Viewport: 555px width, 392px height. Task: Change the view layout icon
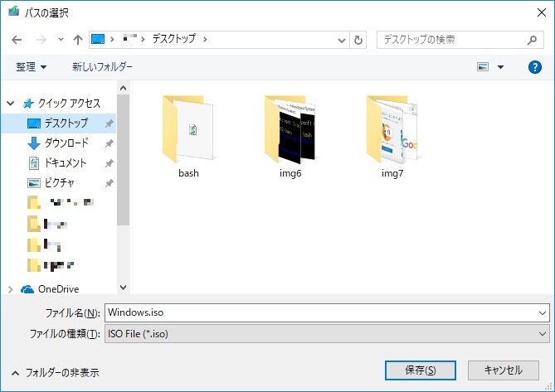(x=483, y=66)
